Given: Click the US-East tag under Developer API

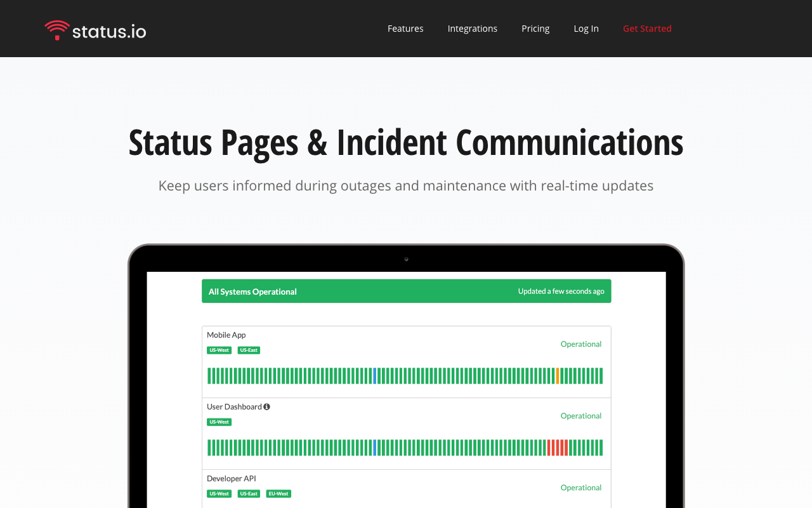Looking at the screenshot, I should click(249, 494).
